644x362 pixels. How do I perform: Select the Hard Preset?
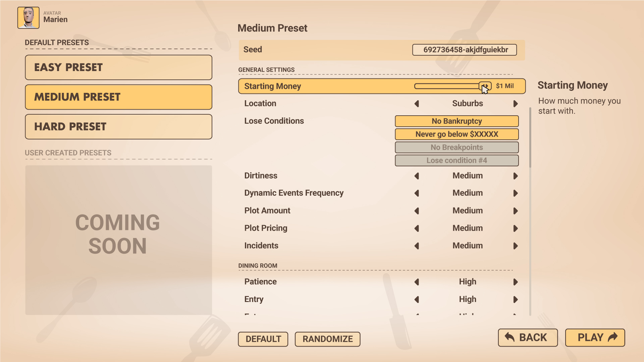pos(118,127)
